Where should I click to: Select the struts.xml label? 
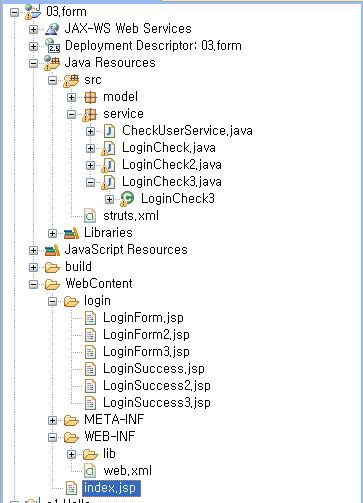(131, 216)
